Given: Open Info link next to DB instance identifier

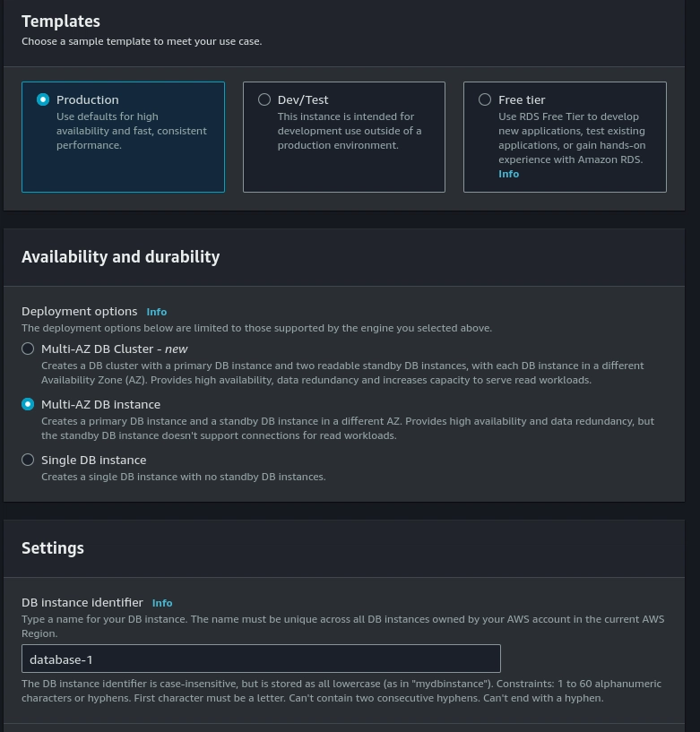Looking at the screenshot, I should click(162, 603).
